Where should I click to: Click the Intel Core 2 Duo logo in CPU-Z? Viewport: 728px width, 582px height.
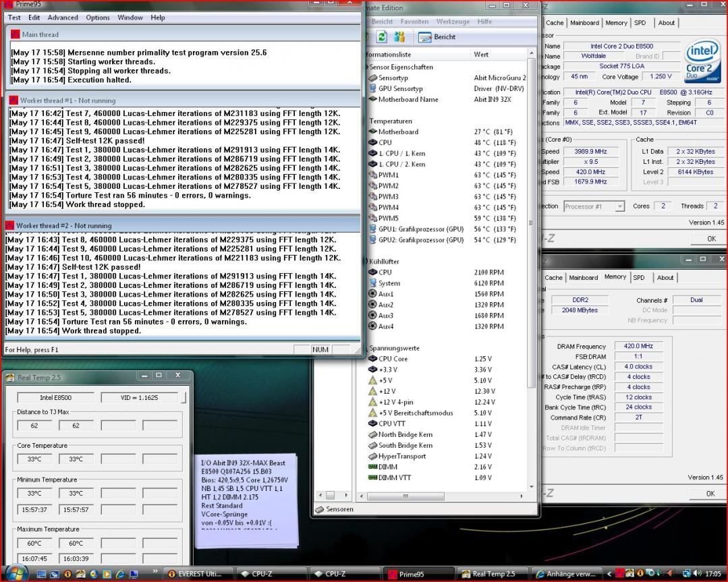pyautogui.click(x=702, y=62)
